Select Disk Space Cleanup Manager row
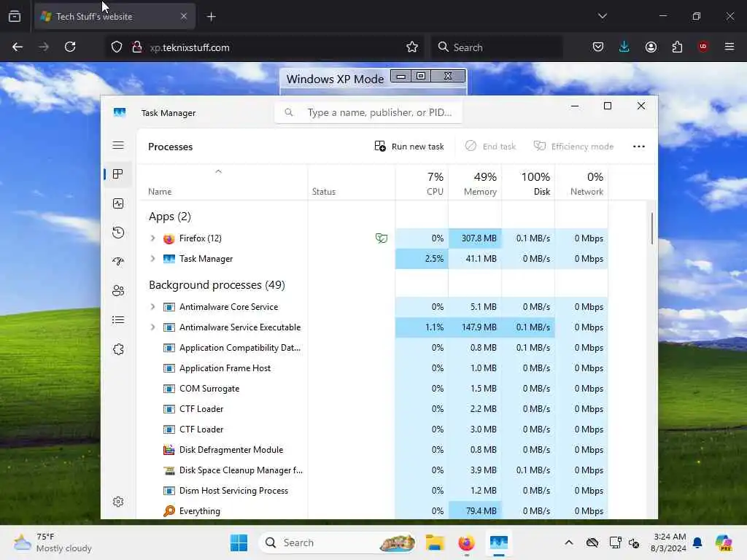747x560 pixels. point(373,470)
